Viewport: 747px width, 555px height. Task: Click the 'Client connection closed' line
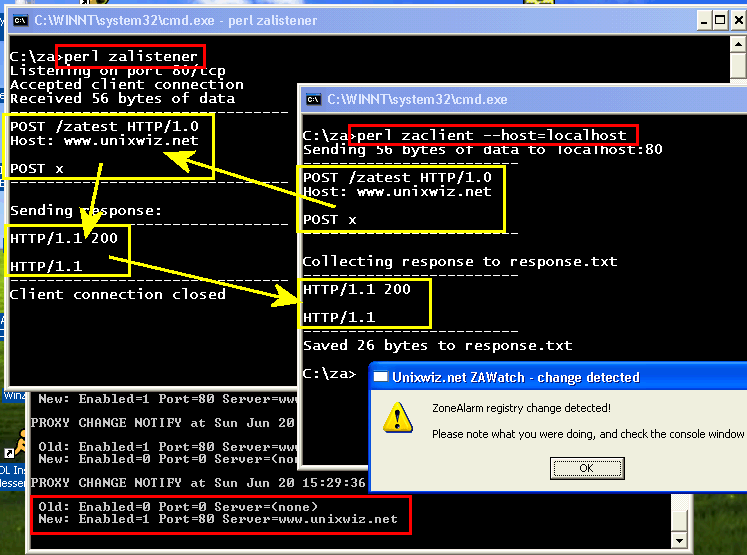pyautogui.click(x=117, y=295)
